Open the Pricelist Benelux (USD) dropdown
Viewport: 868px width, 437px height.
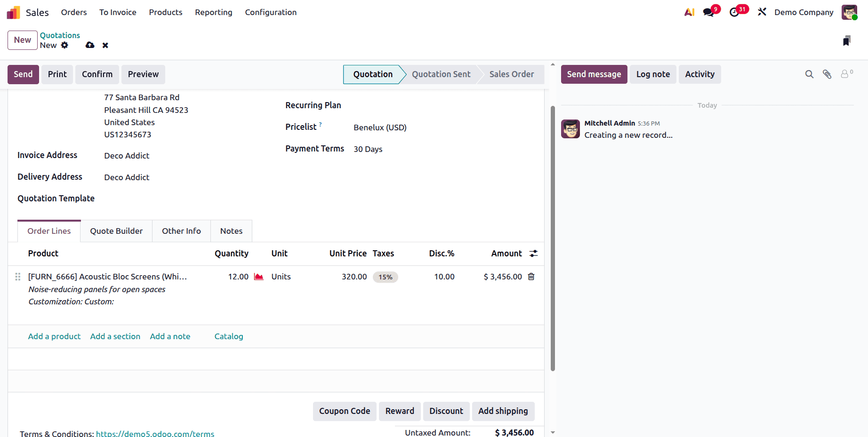click(x=380, y=127)
